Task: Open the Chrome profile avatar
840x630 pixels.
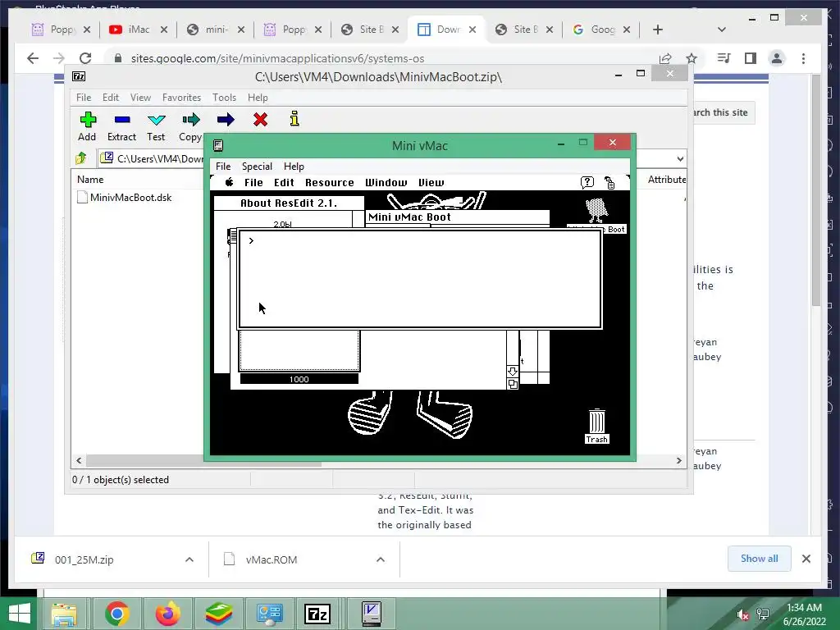Action: pyautogui.click(x=777, y=58)
